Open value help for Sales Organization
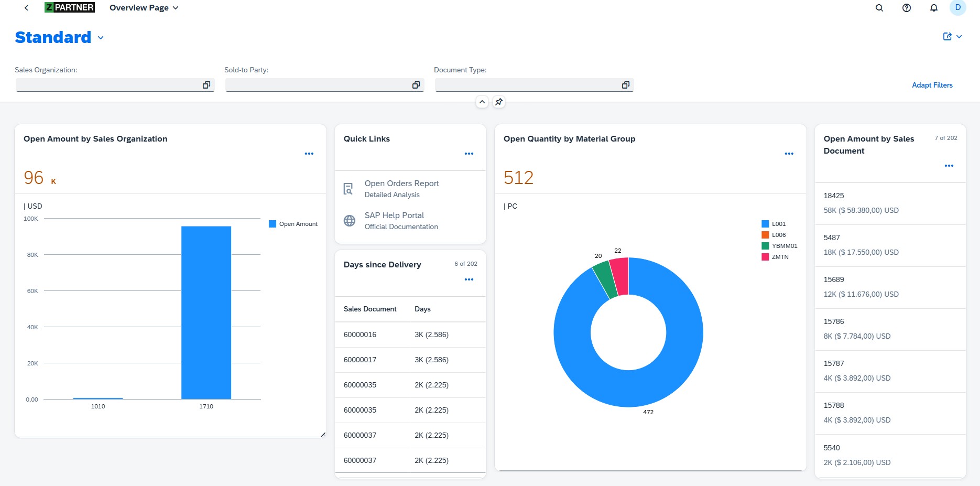The image size is (980, 486). 206,85
